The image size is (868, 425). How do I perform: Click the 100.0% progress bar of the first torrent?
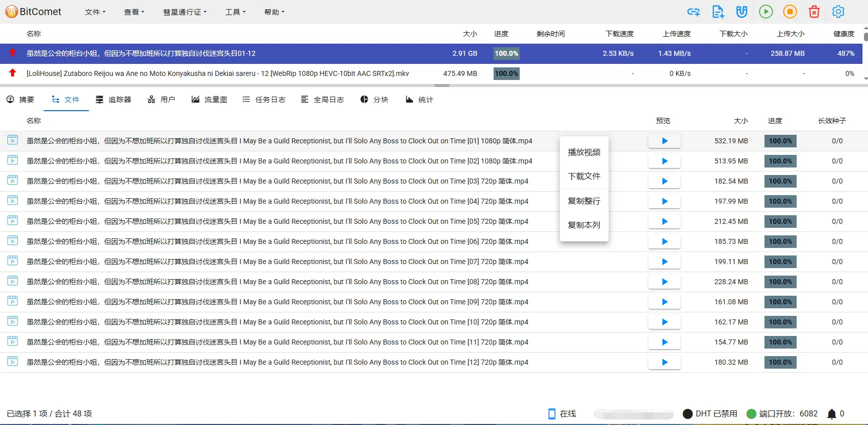[506, 53]
